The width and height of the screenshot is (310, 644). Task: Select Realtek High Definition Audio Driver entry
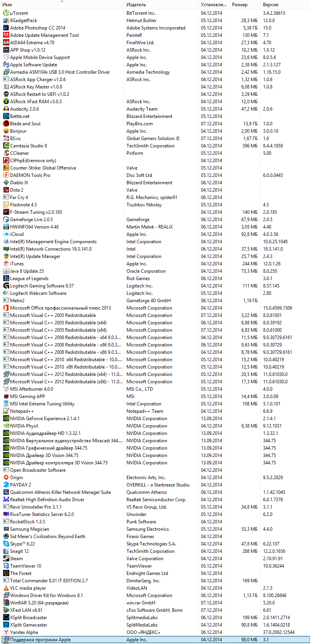pos(47,499)
